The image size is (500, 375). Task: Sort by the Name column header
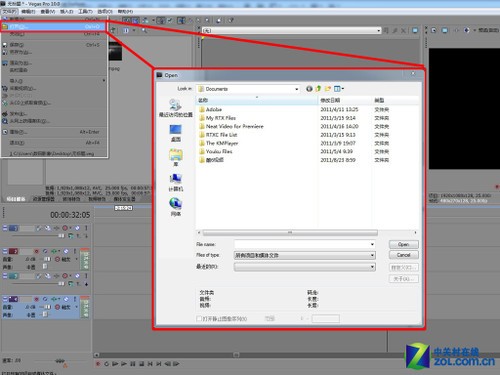(257, 100)
